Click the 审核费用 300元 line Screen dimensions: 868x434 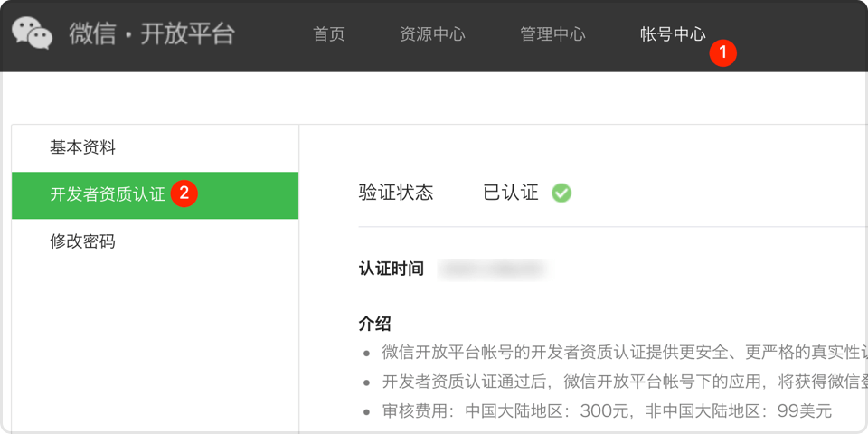[606, 410]
